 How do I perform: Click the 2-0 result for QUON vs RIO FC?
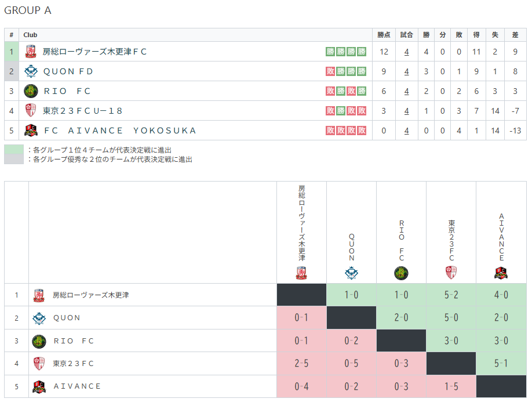tap(401, 317)
